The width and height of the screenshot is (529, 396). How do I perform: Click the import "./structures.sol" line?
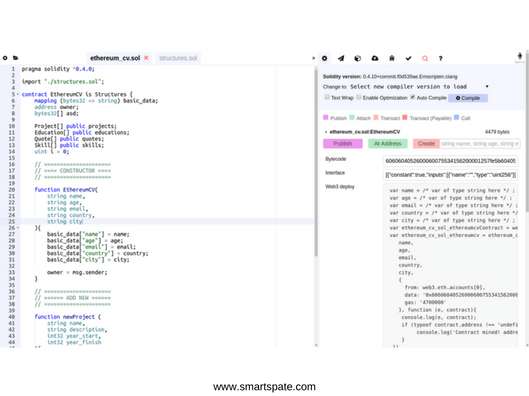pos(63,82)
